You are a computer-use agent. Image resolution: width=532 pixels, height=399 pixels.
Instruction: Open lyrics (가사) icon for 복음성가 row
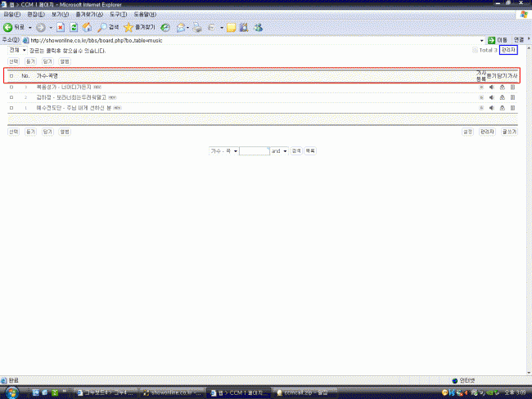tap(512, 87)
